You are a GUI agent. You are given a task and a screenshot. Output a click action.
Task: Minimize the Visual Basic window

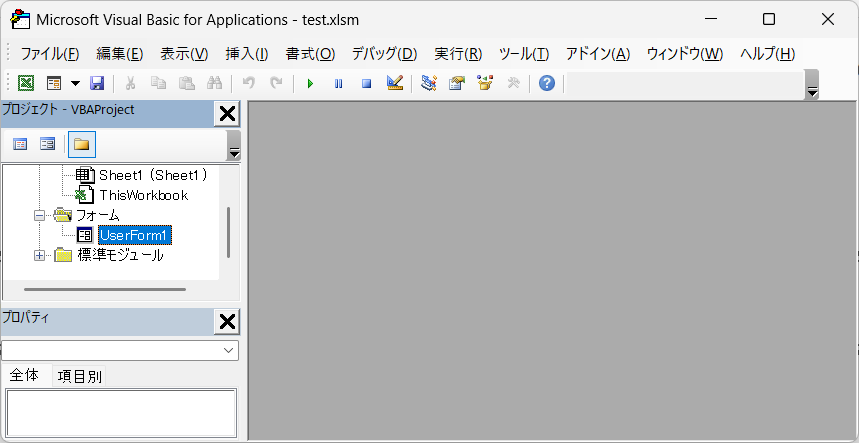[711, 20]
